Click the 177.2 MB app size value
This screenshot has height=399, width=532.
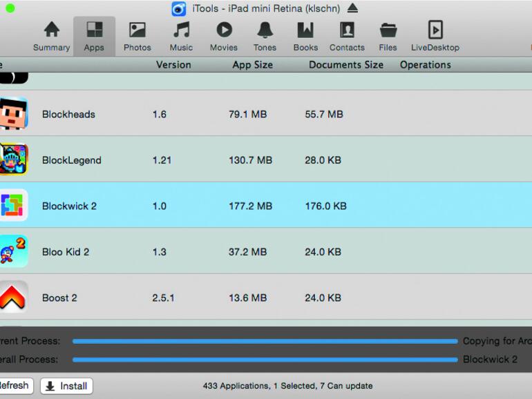pyautogui.click(x=250, y=206)
